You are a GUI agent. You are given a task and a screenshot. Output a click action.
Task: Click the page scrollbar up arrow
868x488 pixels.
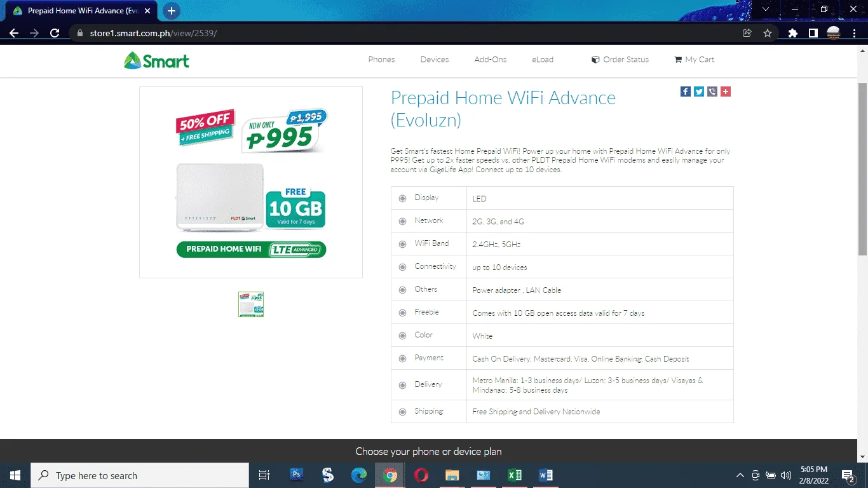point(862,52)
